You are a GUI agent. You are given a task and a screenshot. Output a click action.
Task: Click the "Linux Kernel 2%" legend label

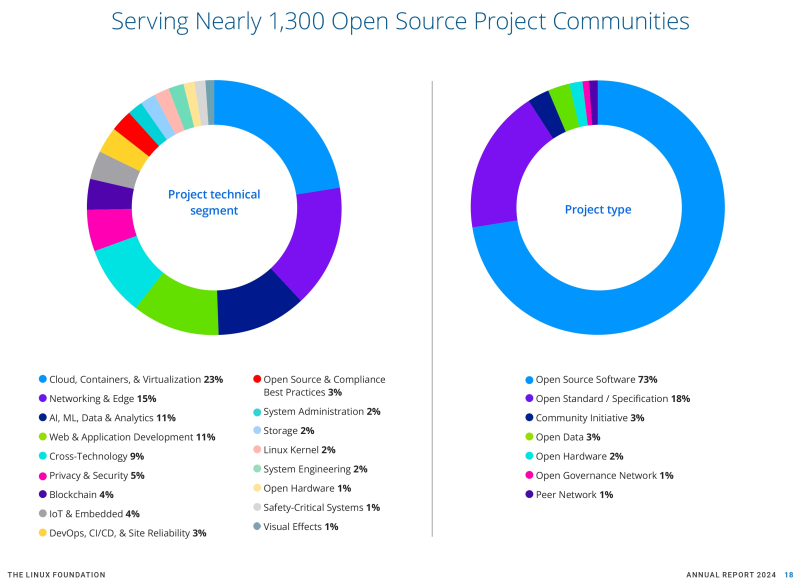pyautogui.click(x=299, y=450)
